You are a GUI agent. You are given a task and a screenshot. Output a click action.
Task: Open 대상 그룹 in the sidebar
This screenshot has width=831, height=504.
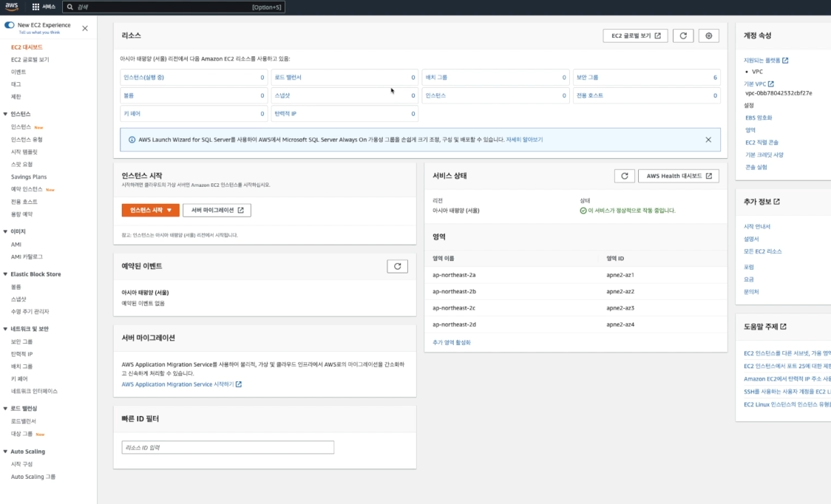coord(21,434)
